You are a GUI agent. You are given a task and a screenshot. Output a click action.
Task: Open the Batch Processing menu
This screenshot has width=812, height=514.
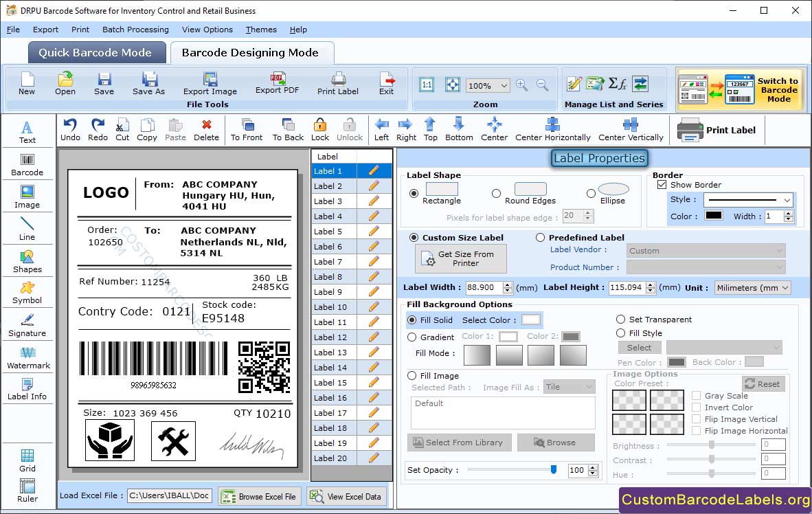[x=136, y=30]
